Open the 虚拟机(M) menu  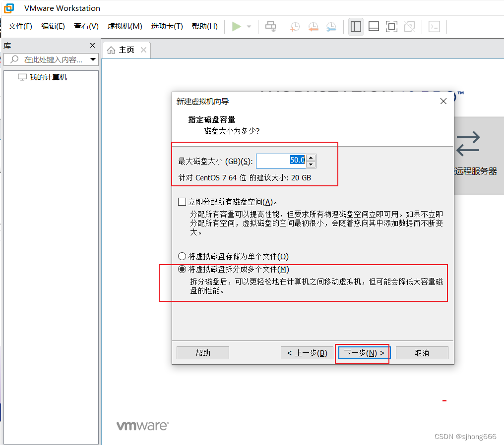pyautogui.click(x=125, y=26)
